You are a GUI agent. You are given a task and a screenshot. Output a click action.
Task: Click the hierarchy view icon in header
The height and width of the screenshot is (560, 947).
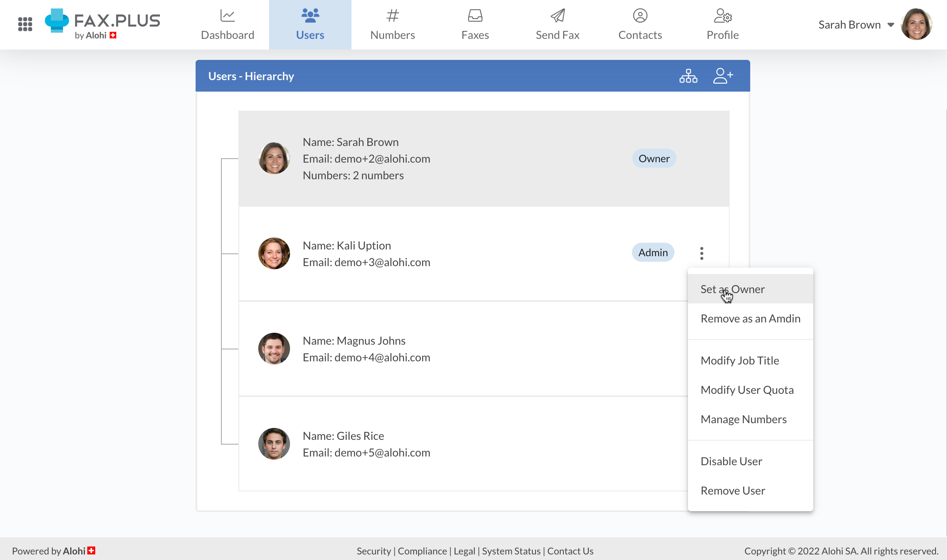[x=688, y=76]
